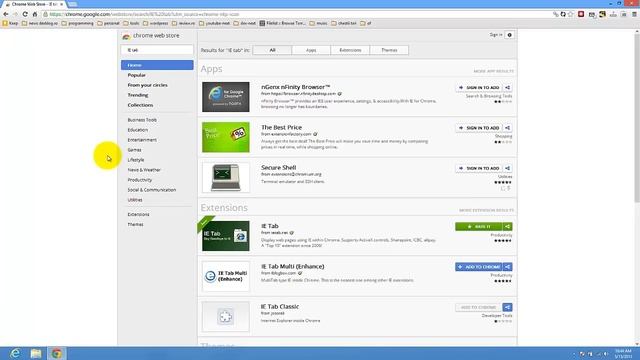Open Education category

click(x=138, y=130)
